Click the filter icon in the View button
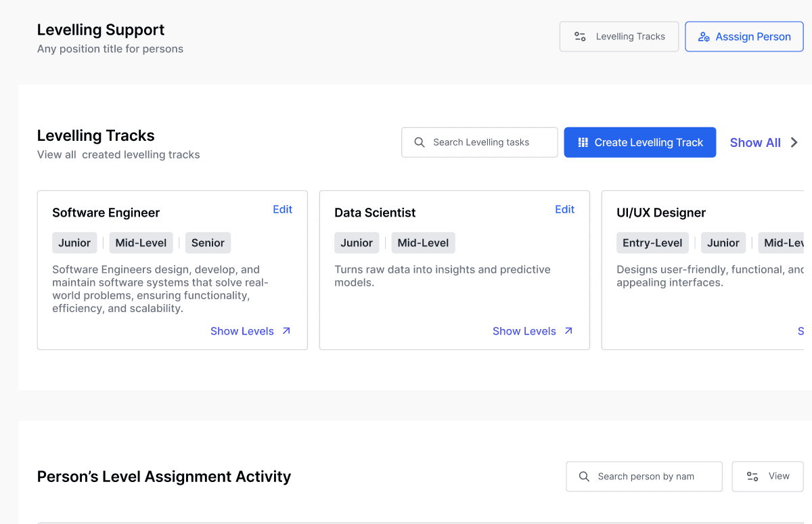Viewport: 812px width, 524px height. point(752,477)
